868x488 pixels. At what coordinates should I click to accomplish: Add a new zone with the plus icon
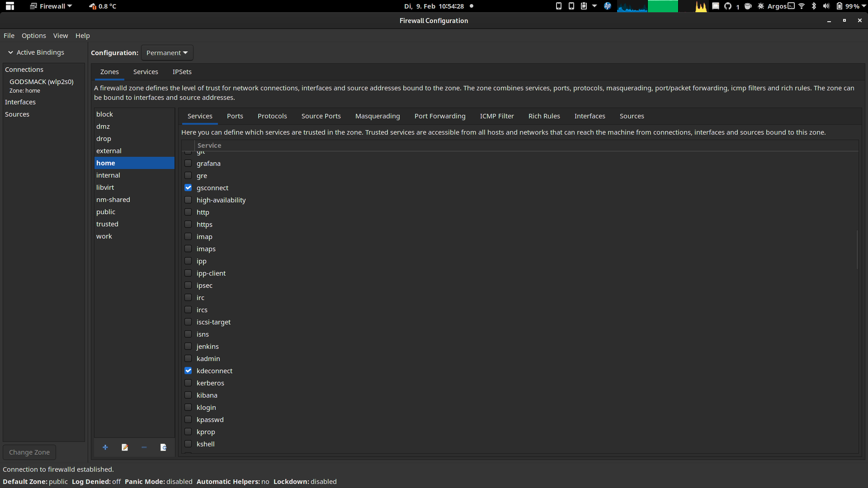105,447
